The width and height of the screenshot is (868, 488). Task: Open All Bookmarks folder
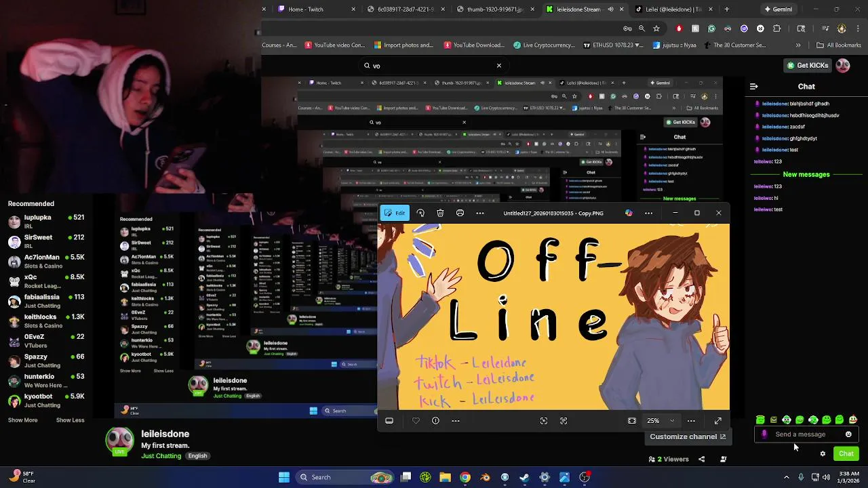click(x=839, y=45)
